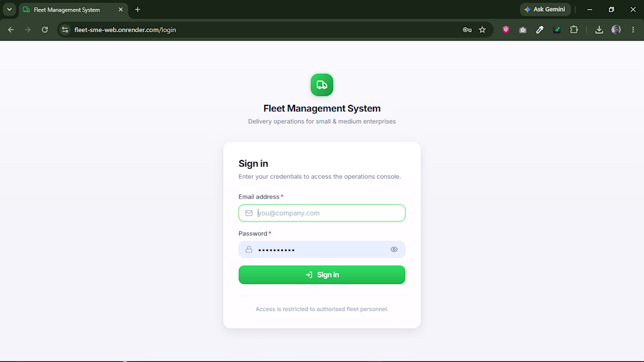Click the camera screenshot extension icon
Screen dimensions: 644x362
click(x=522, y=30)
